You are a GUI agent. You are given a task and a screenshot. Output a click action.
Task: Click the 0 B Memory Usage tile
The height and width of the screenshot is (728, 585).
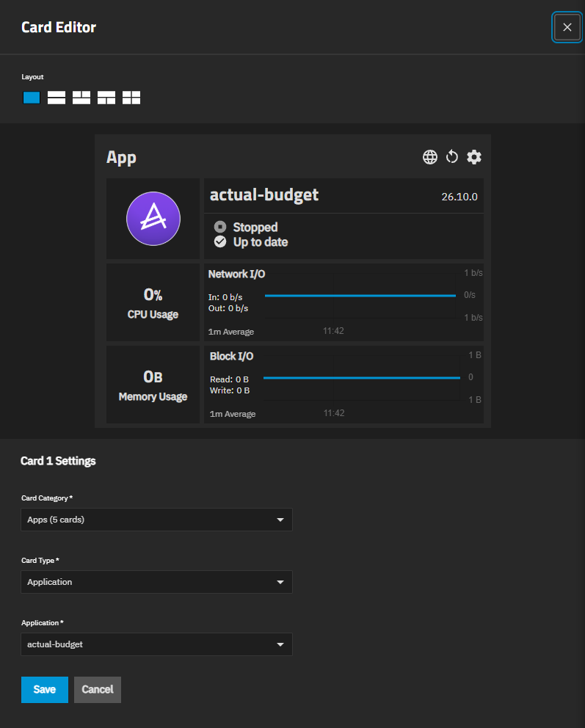153,385
